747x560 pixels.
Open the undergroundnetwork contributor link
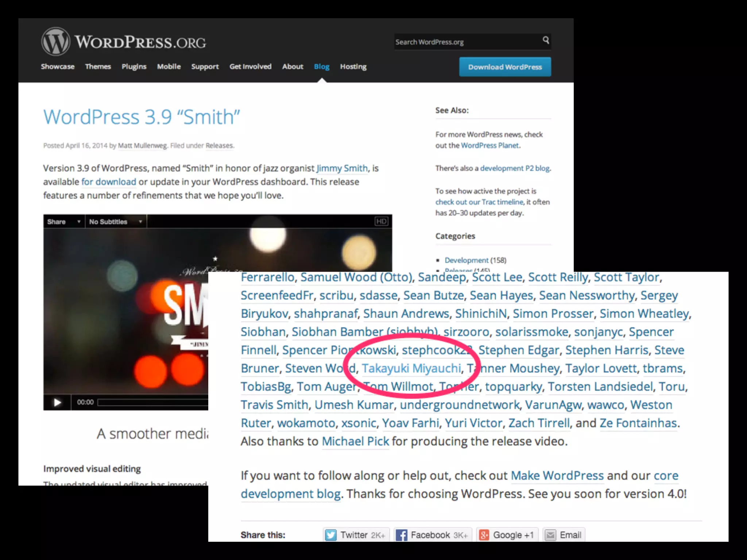tap(460, 405)
